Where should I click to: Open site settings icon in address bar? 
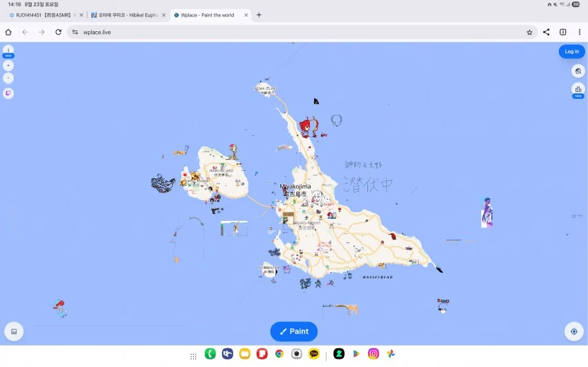tap(75, 33)
